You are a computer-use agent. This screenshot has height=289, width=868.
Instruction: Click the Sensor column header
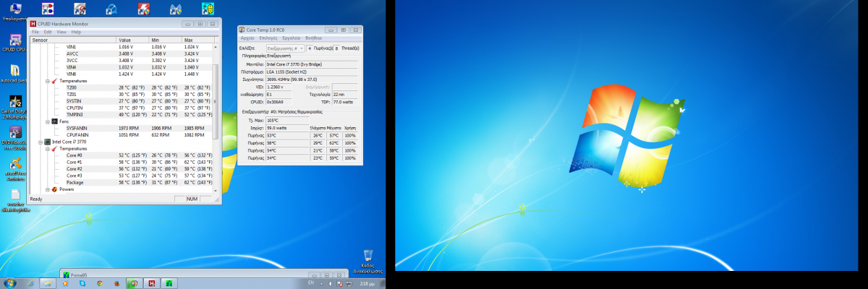pos(72,40)
